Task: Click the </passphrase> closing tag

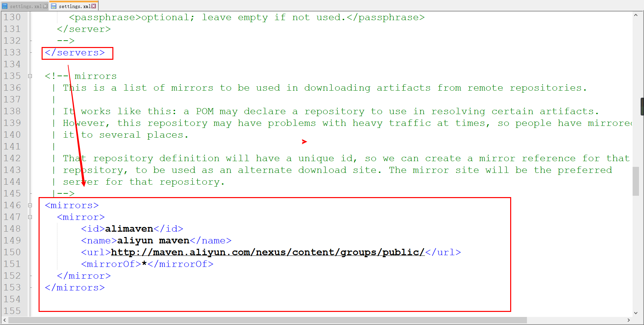Action: click(x=386, y=17)
